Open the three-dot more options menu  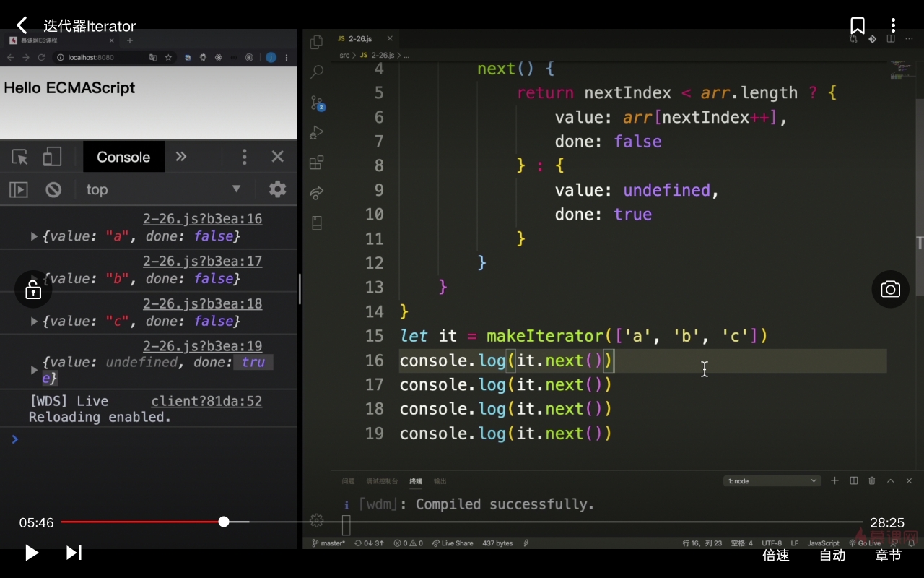coord(893,26)
